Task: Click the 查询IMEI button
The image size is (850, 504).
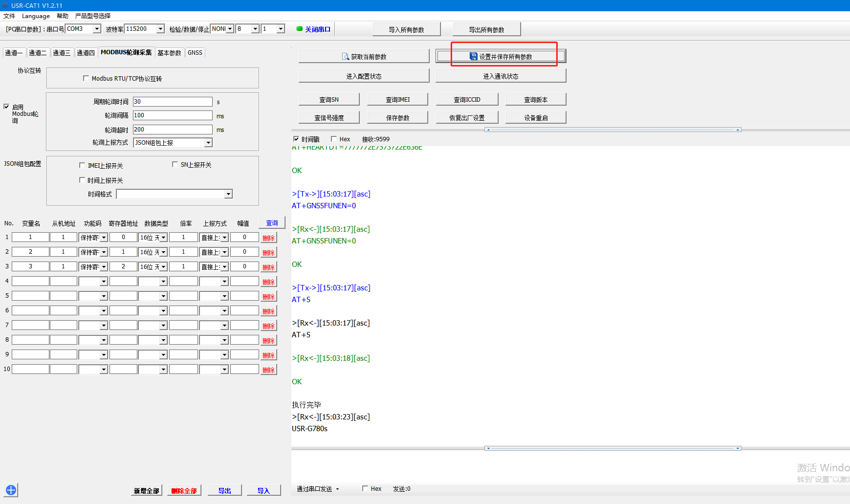Action: pos(397,100)
